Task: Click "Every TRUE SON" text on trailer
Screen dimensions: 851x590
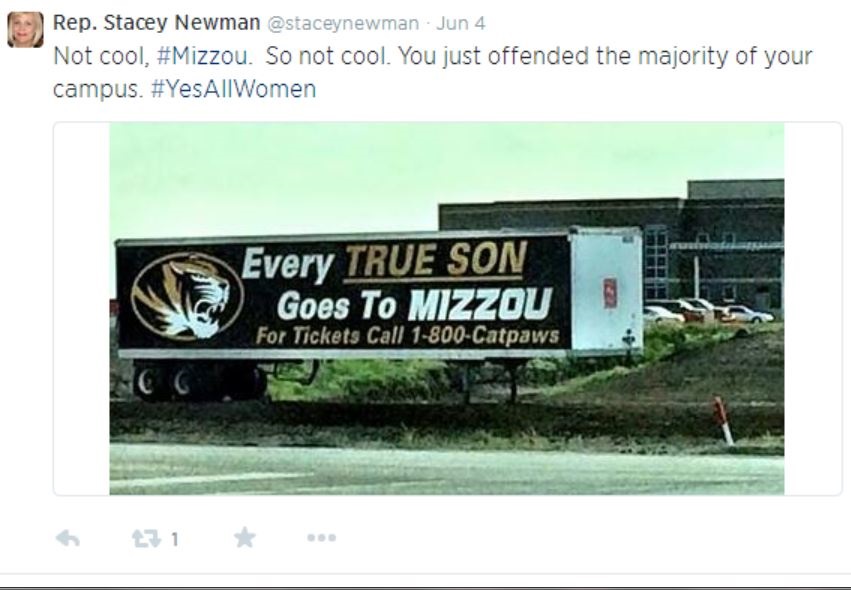Action: 384,261
